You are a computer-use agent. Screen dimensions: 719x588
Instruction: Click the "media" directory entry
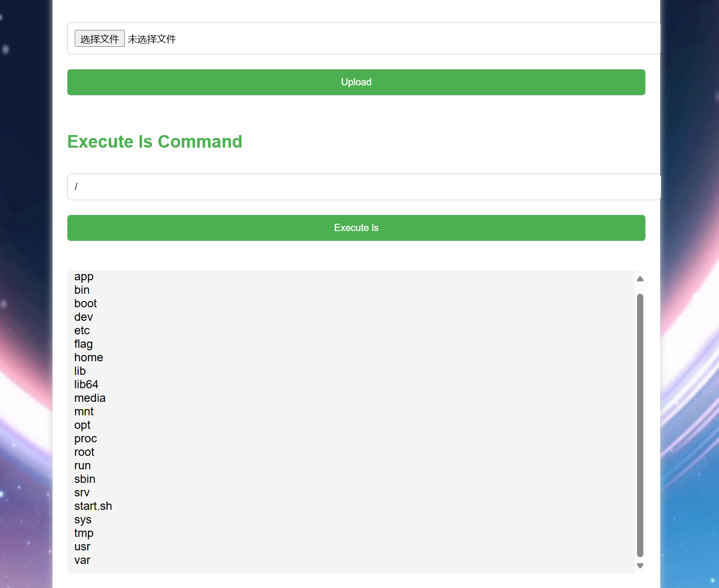(90, 398)
